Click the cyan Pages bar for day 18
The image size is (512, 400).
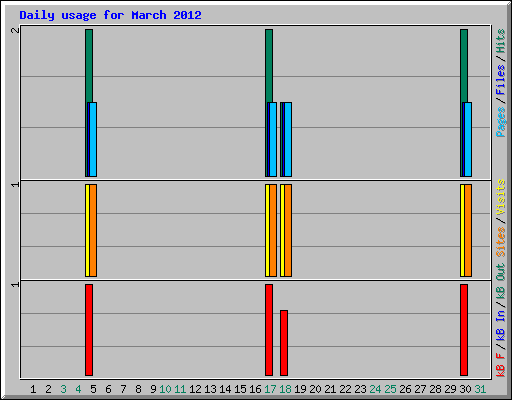288,139
